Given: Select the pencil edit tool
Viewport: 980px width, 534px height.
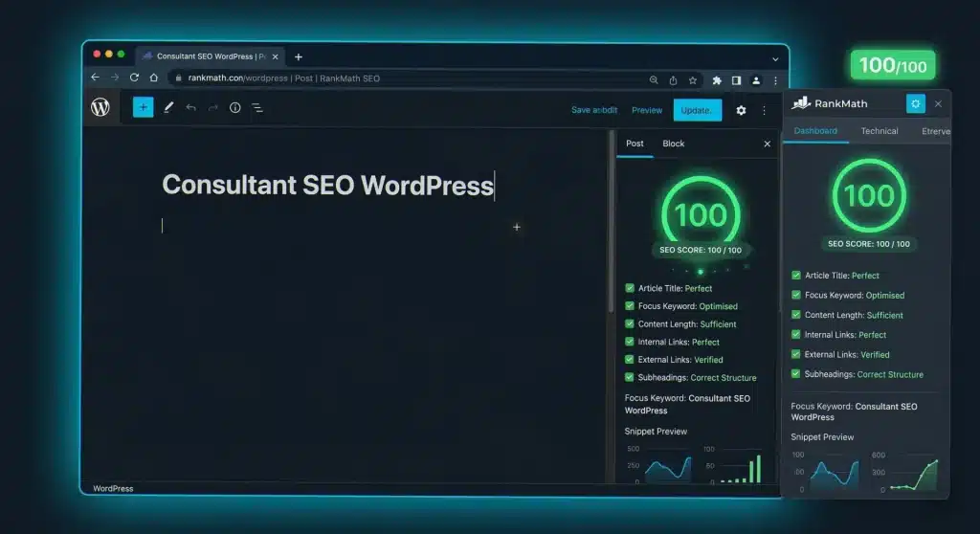Looking at the screenshot, I should 168,107.
